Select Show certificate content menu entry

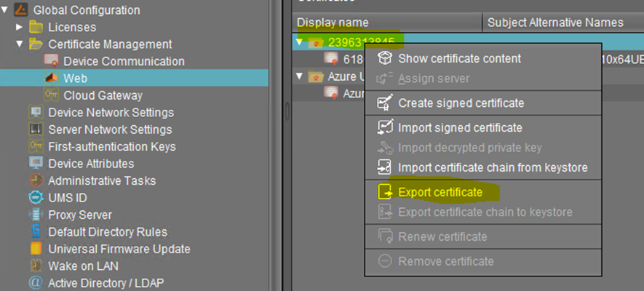pos(459,58)
